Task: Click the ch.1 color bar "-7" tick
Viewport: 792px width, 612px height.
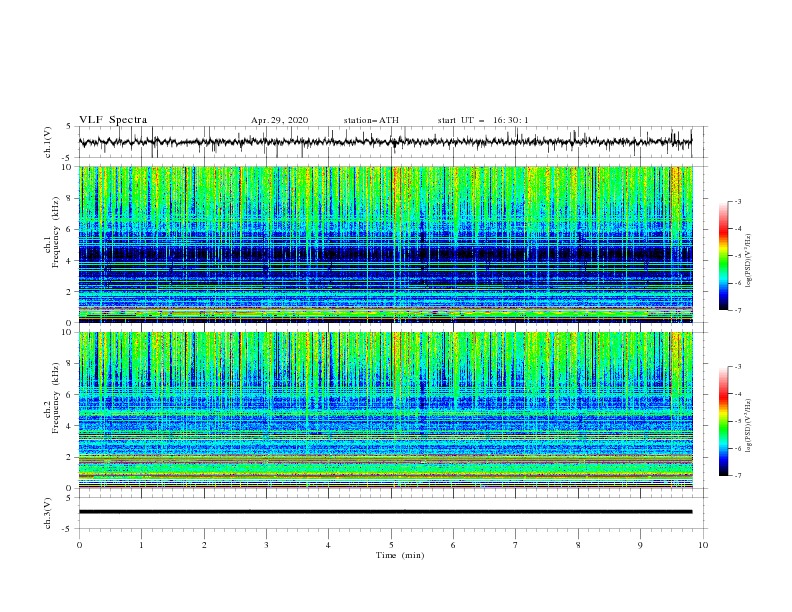Action: (737, 310)
